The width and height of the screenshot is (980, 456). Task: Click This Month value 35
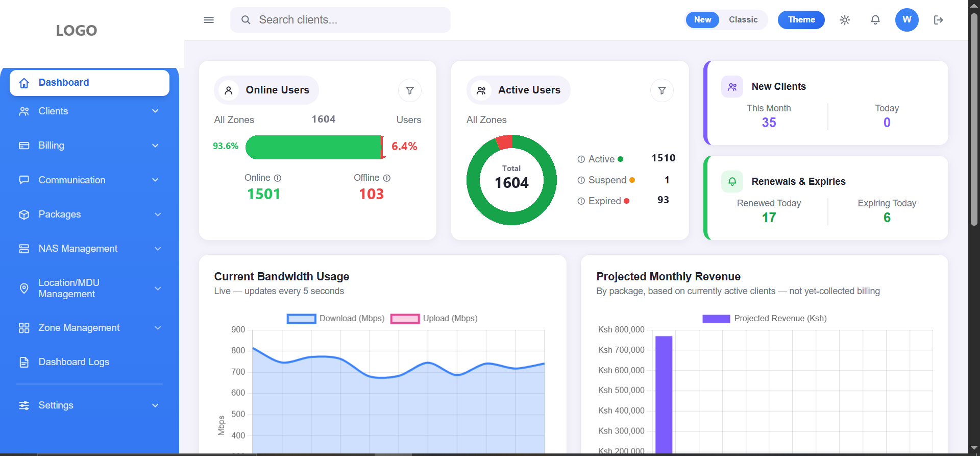[x=769, y=123]
